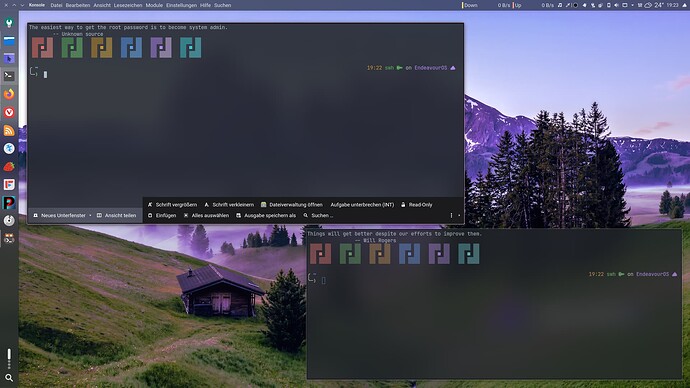Image resolution: width=690 pixels, height=388 pixels.
Task: Click the volume speaker tray icon
Action: tap(616, 5)
